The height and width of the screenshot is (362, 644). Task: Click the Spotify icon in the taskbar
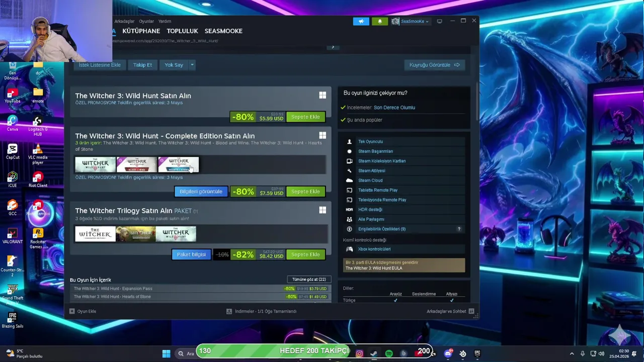coord(389,353)
